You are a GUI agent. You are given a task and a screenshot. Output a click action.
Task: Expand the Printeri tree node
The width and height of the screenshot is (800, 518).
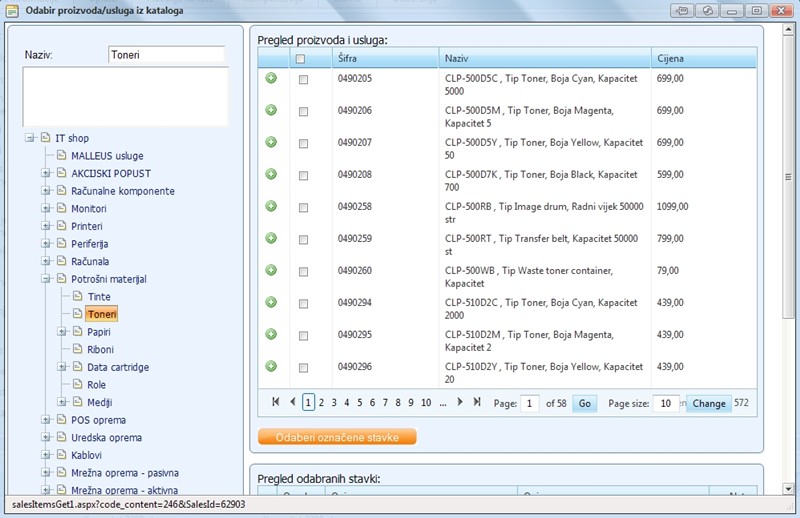pyautogui.click(x=46, y=226)
